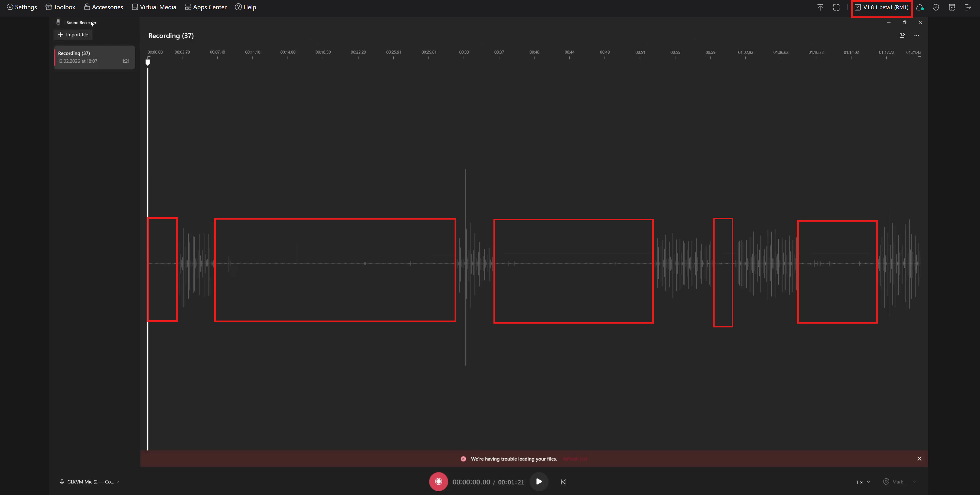Open the three-dot more options menu
The height and width of the screenshot is (495, 980).
point(917,35)
